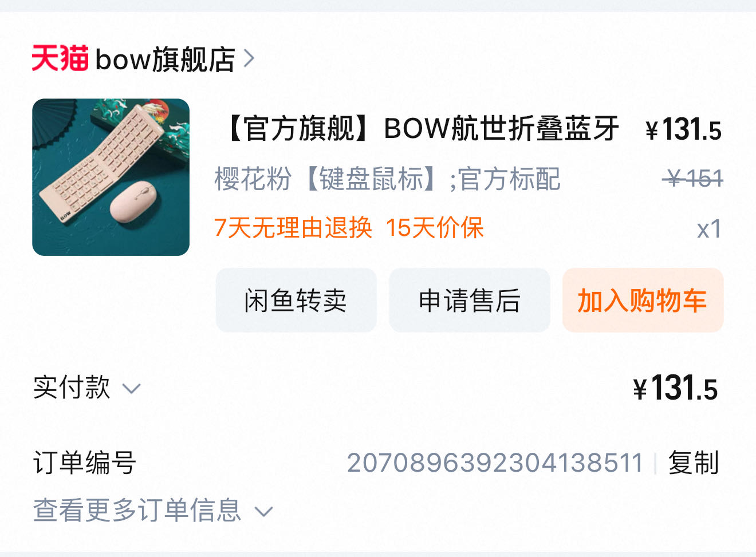Click the struck-through ¥151 original price
The image size is (756, 557).
tap(692, 179)
